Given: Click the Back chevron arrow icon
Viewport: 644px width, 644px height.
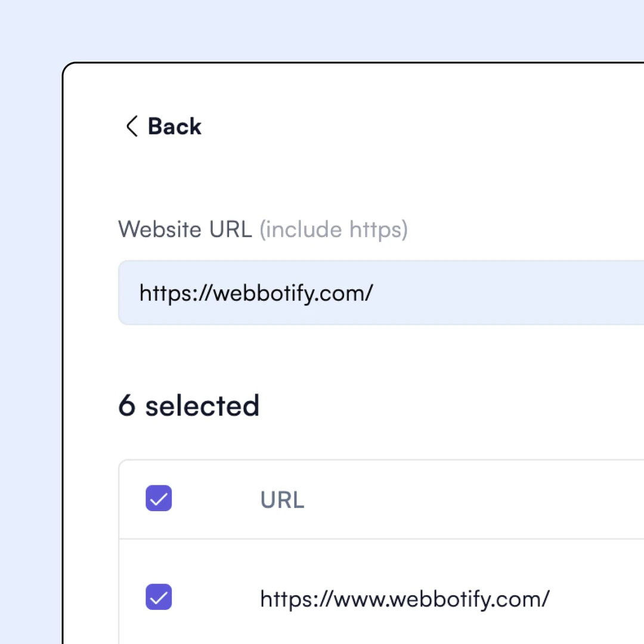Looking at the screenshot, I should tap(132, 126).
